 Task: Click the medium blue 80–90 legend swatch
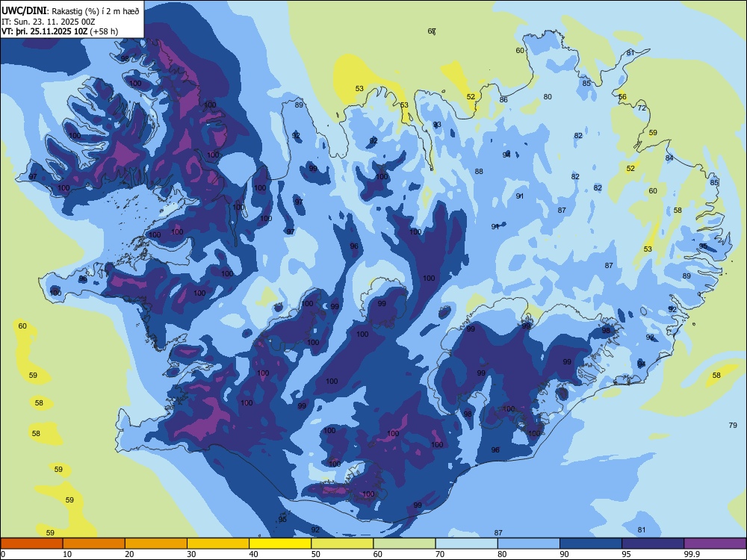tap(529, 544)
